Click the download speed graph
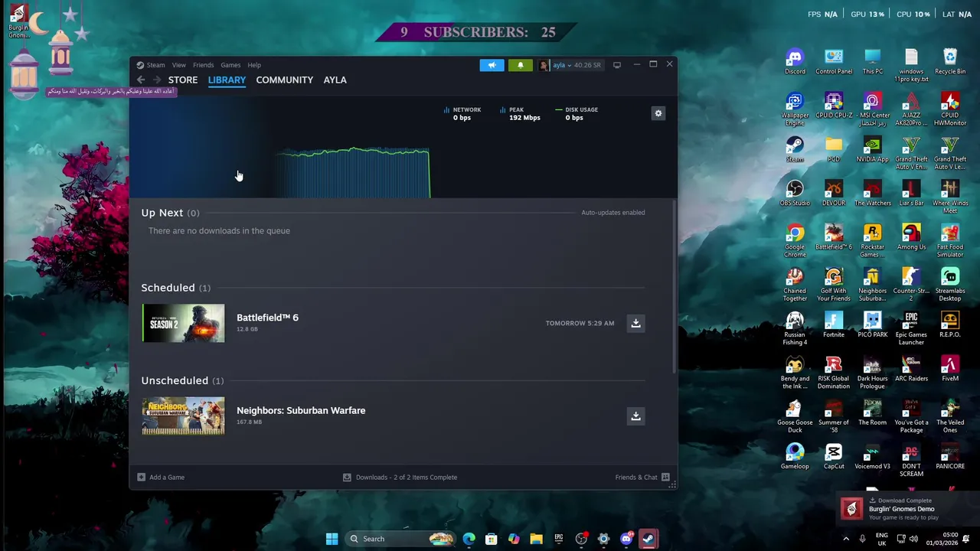The height and width of the screenshot is (551, 980). pos(353,173)
